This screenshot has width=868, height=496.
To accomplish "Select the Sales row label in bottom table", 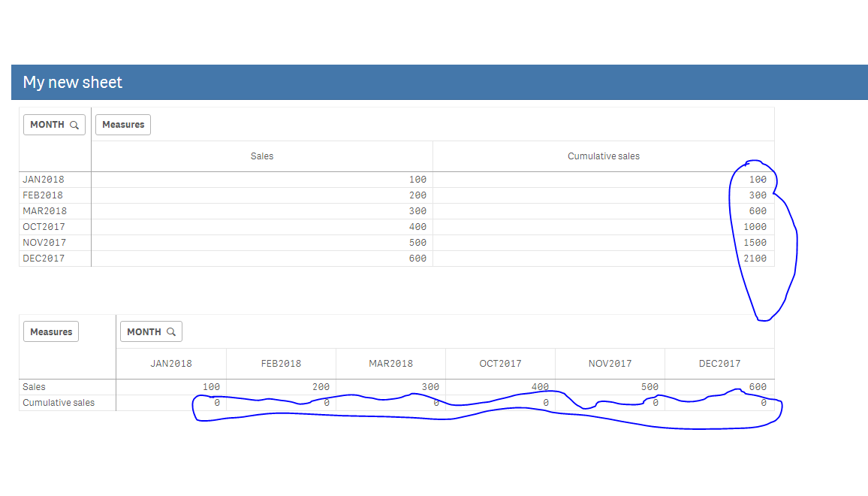I will 34,387.
